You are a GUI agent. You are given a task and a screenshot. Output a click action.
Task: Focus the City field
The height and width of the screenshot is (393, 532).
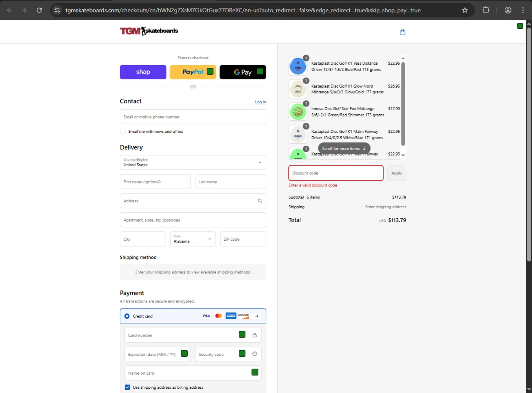pyautogui.click(x=143, y=239)
